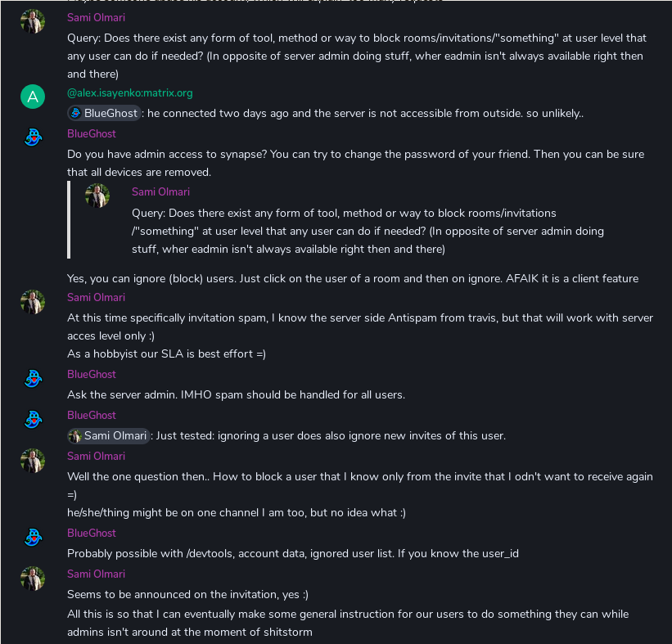The image size is (672, 644).
Task: Select BlueGhost's name above 'Do you have admin access'
Action: [92, 133]
